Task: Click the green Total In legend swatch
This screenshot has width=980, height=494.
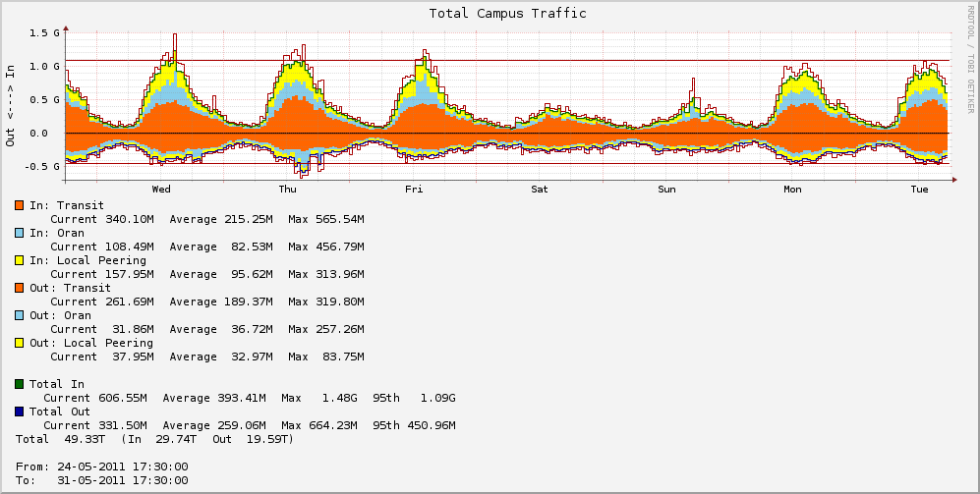Action: point(20,384)
